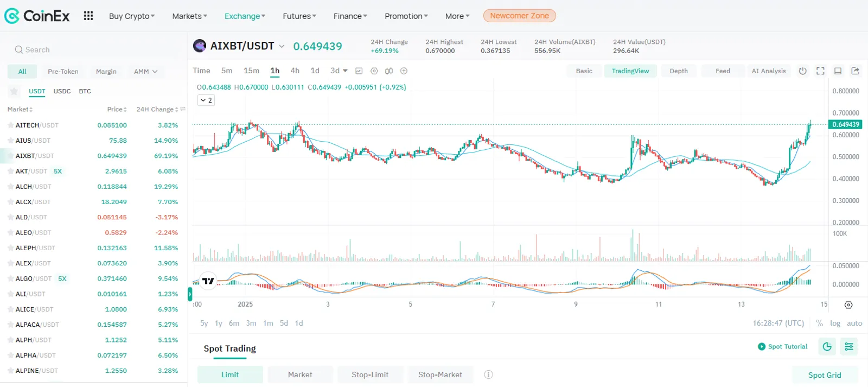Collapse the indicator legend chevron
This screenshot has width=868, height=387.
(x=206, y=100)
